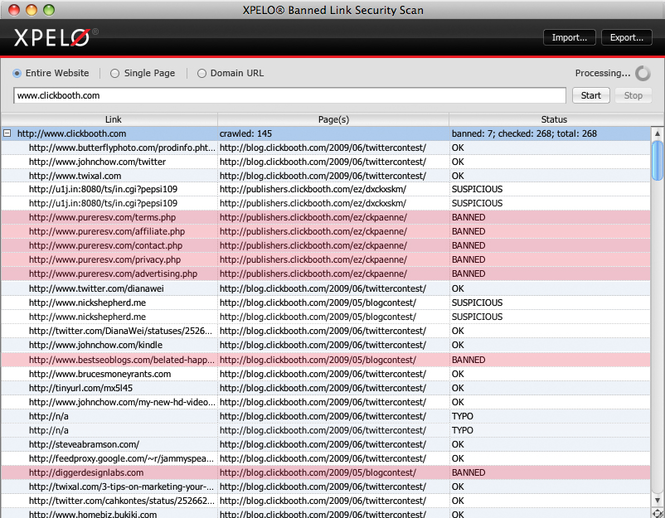This screenshot has width=665, height=518.
Task: Select the http://www.clickbooth.com root row
Action: (326, 134)
